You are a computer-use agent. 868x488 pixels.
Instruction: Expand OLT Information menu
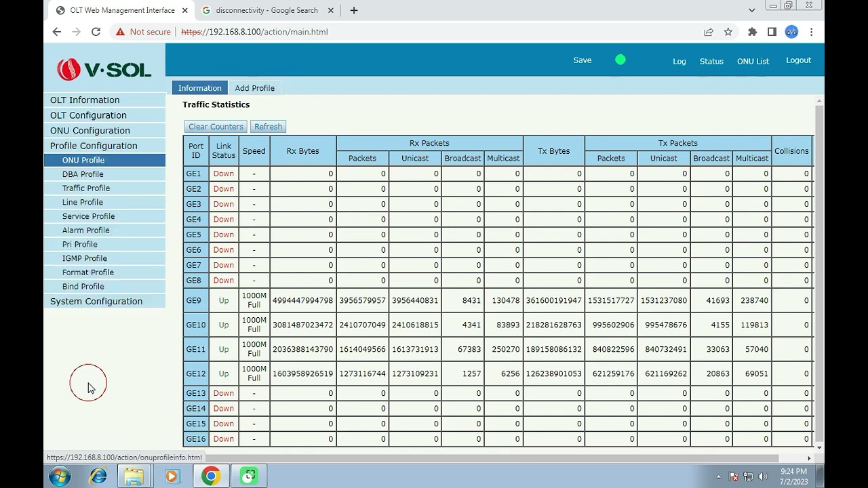[105, 100]
